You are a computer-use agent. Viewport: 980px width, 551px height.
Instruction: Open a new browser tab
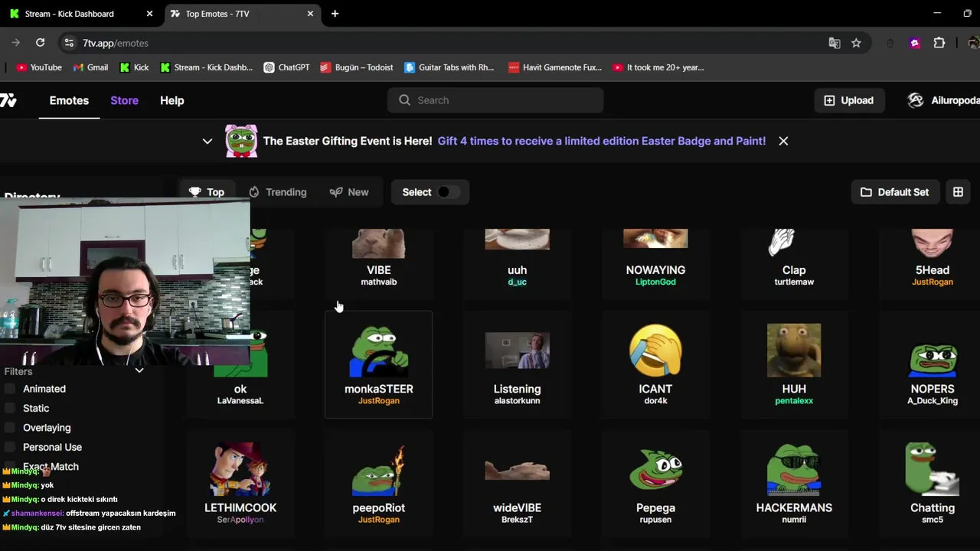point(335,13)
